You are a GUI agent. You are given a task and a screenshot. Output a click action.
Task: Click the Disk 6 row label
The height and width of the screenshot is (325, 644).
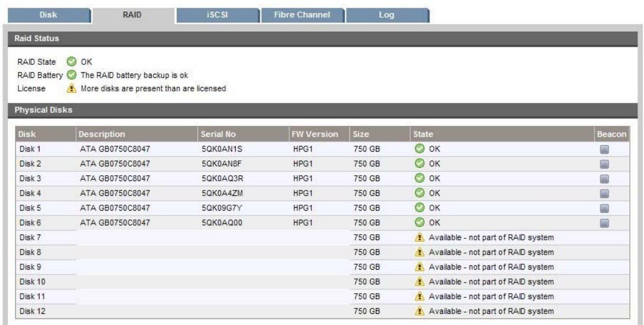[31, 223]
